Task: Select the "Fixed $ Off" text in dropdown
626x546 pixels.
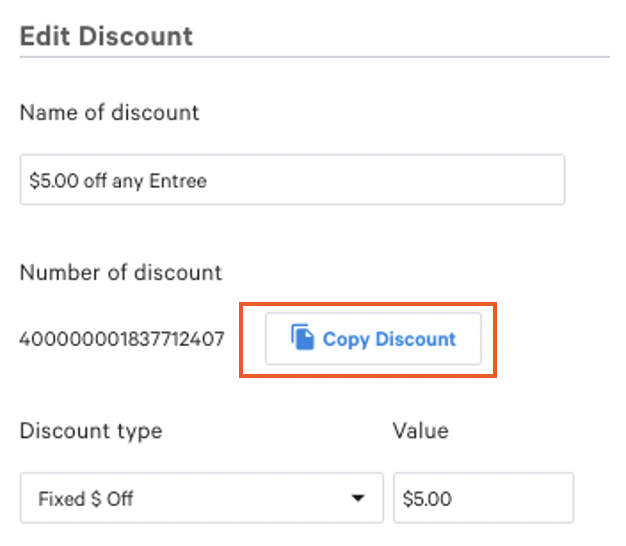Action: point(86,498)
